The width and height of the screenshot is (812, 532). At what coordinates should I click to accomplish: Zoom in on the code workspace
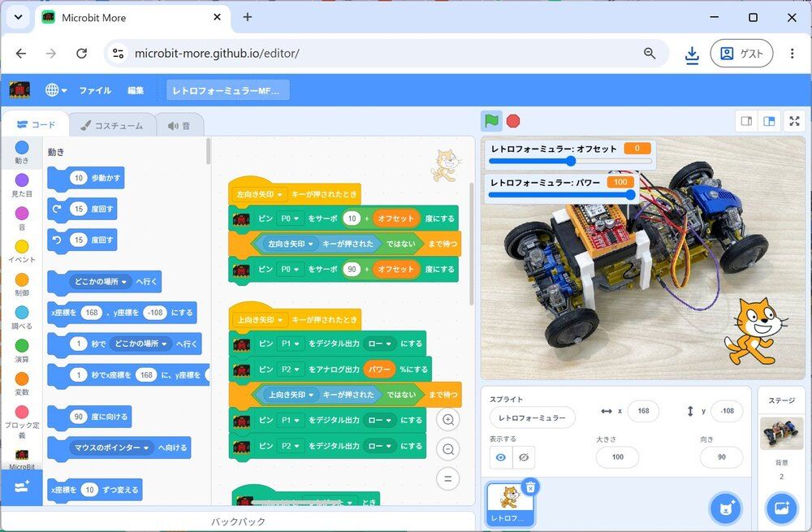click(448, 420)
